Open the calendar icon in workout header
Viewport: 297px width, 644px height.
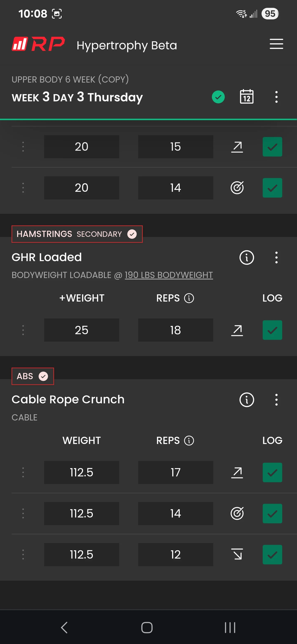246,97
